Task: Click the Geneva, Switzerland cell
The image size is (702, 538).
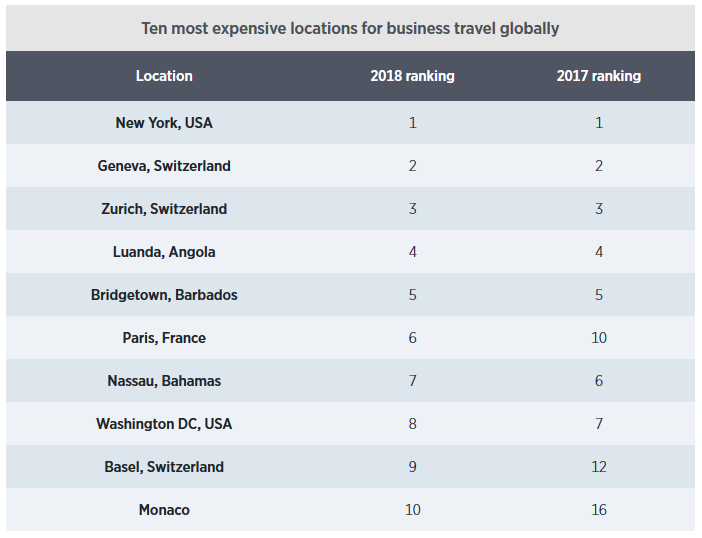Action: tap(164, 166)
